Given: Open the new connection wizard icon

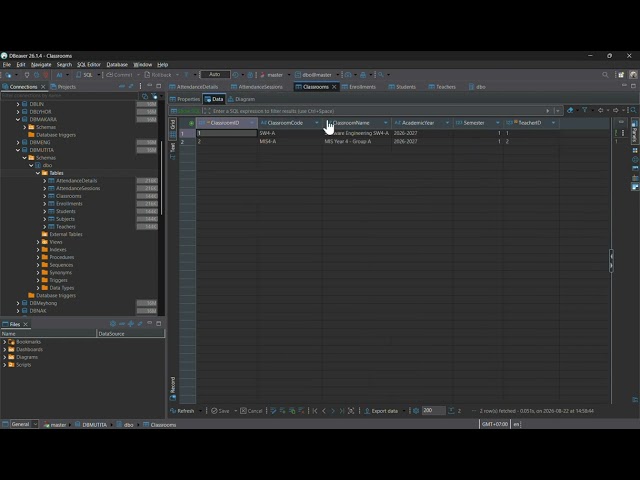Looking at the screenshot, I should [8, 75].
